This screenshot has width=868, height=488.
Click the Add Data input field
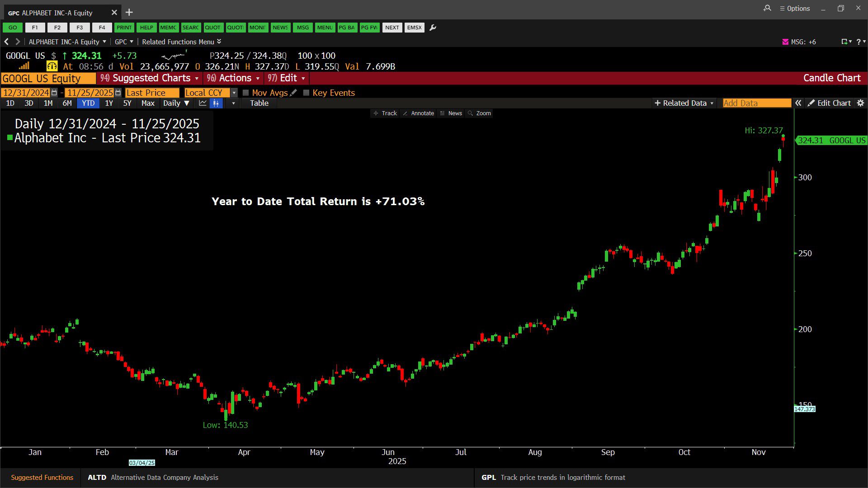756,103
